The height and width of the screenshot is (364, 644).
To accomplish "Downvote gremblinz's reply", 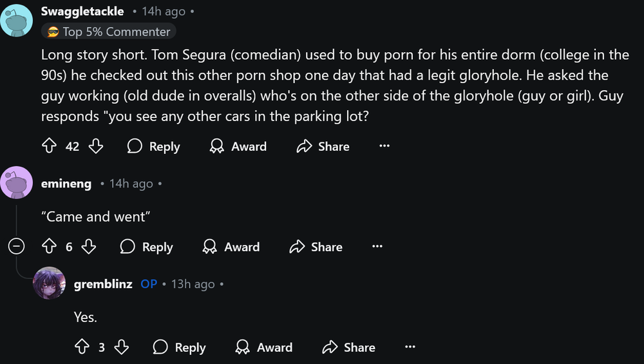I will point(122,347).
